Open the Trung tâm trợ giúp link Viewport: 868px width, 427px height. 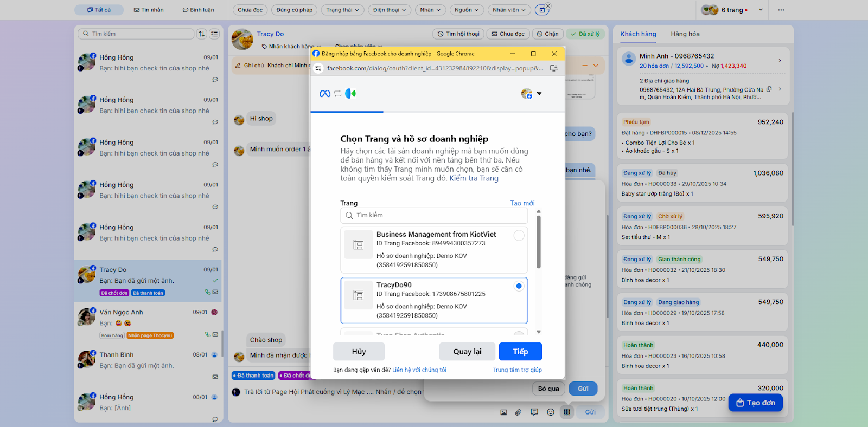518,370
